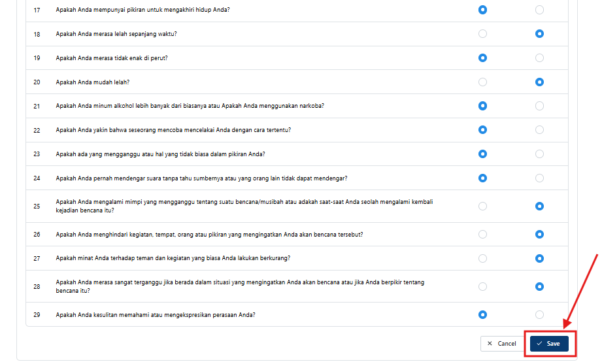This screenshot has height=364, width=602.
Task: Select first radio option for question 18
Action: coord(482,34)
